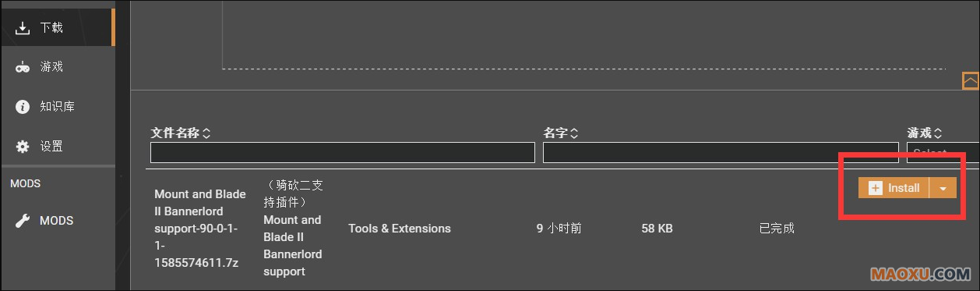Open the 游戏 Select filter dropdown
Viewport: 980px width, 291px height.
coord(943,153)
